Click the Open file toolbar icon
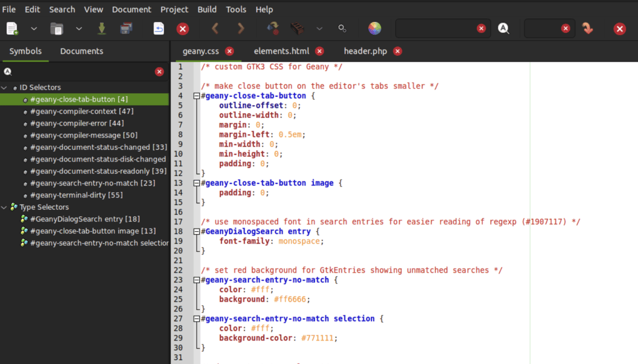638x364 pixels. tap(56, 29)
